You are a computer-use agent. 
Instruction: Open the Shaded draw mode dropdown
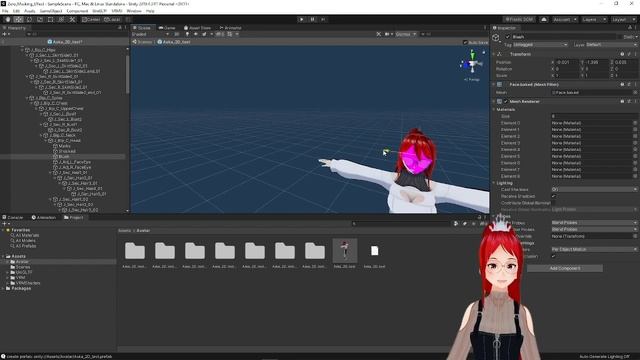pos(151,34)
